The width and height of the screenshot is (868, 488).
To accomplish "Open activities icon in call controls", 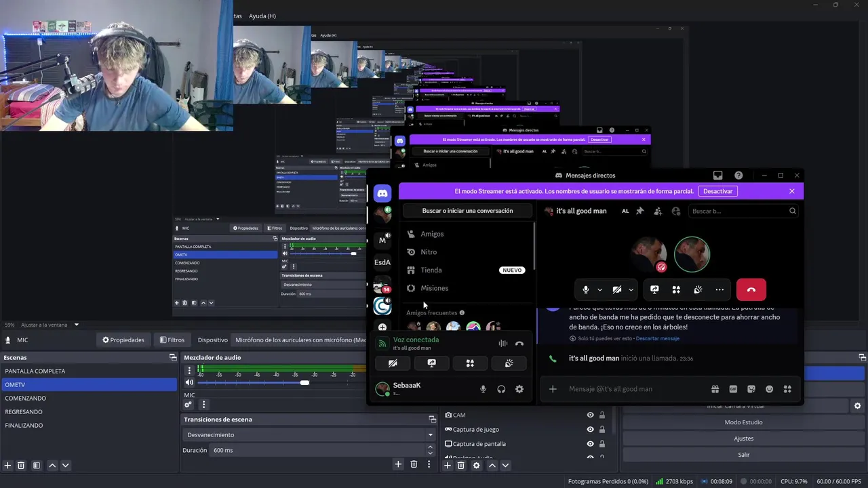I will point(676,289).
